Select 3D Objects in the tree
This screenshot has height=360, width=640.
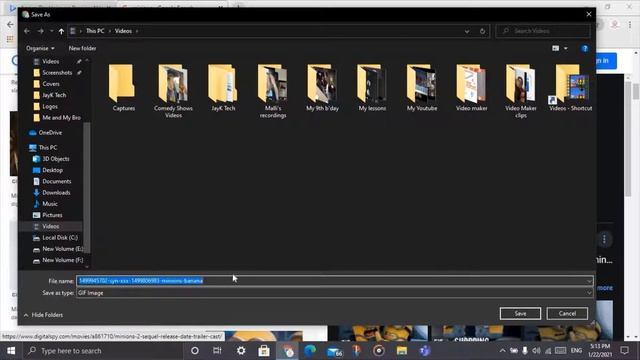(x=56, y=159)
